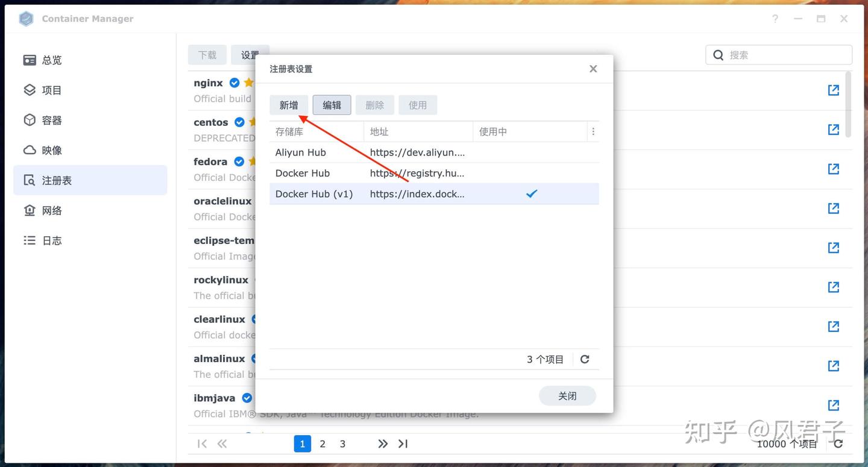Image resolution: width=868 pixels, height=467 pixels.
Task: Click into the 搜索 search field
Action: point(778,54)
